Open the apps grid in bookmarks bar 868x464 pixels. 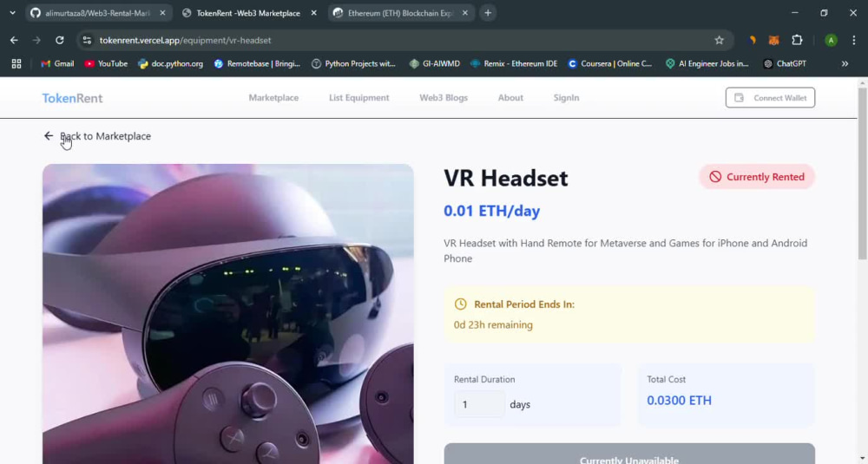point(16,63)
